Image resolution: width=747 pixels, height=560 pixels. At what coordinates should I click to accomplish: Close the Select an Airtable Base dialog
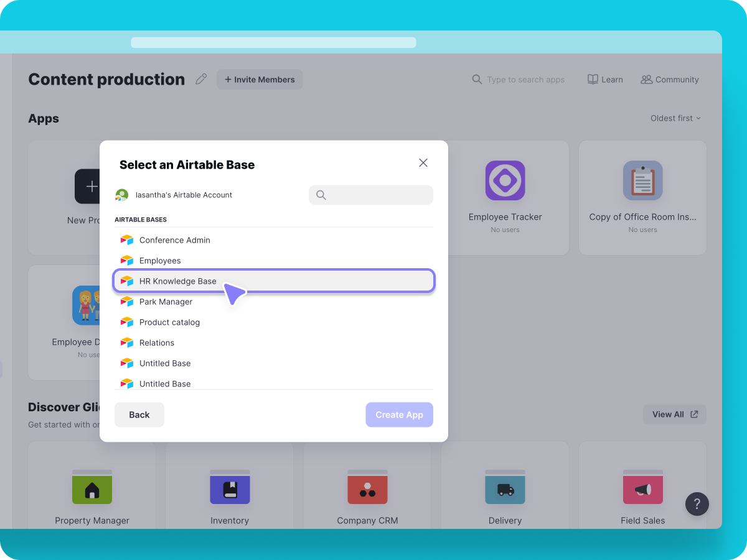click(x=423, y=163)
